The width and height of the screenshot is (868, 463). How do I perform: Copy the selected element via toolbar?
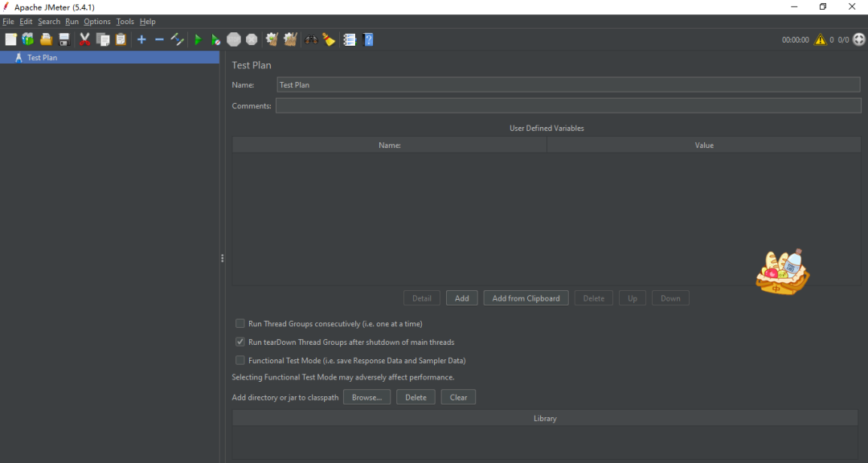103,39
